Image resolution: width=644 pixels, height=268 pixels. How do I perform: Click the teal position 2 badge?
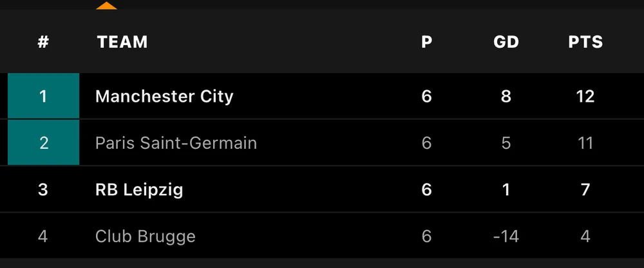43,143
